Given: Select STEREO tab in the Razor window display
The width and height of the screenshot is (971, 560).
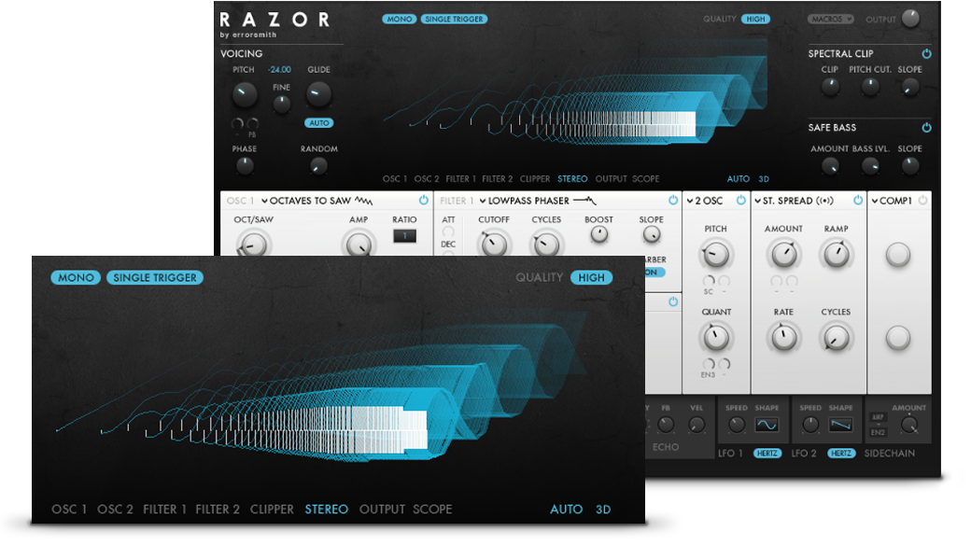Looking at the screenshot, I should coord(572,179).
